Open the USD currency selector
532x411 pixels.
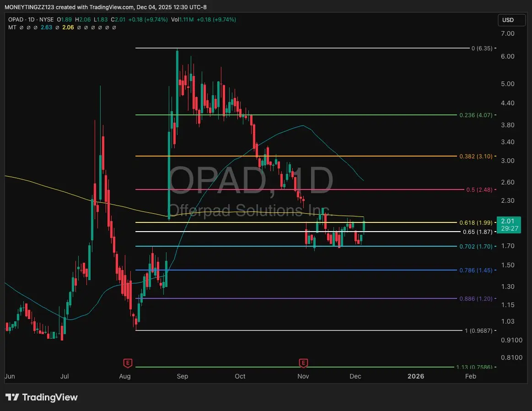pos(511,20)
